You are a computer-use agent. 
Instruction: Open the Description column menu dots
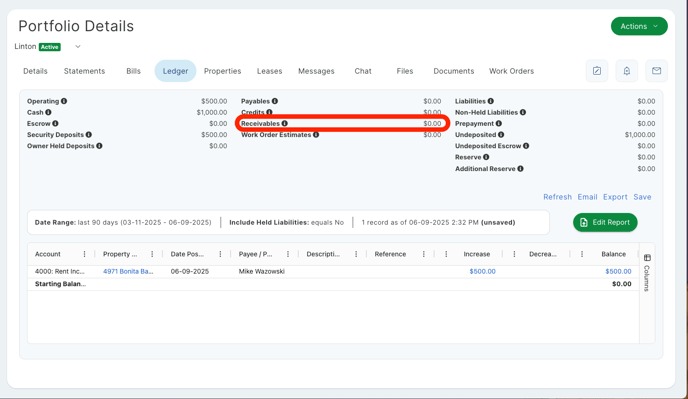[356, 254]
